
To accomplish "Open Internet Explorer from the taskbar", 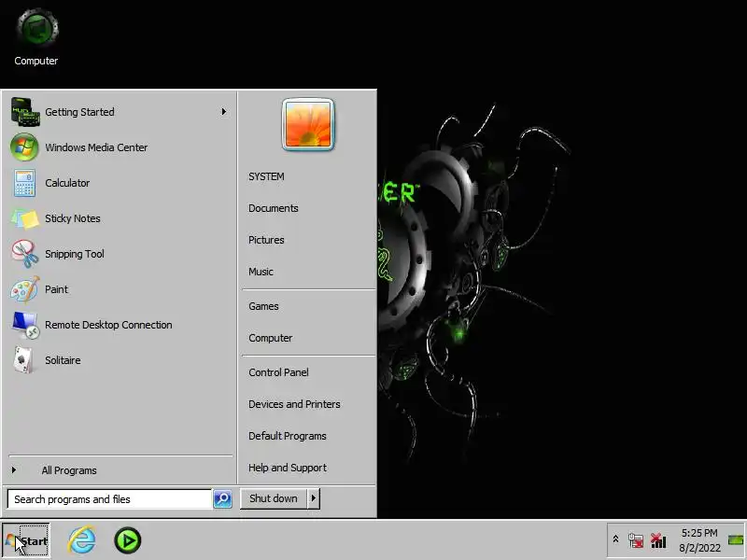I will pos(82,540).
